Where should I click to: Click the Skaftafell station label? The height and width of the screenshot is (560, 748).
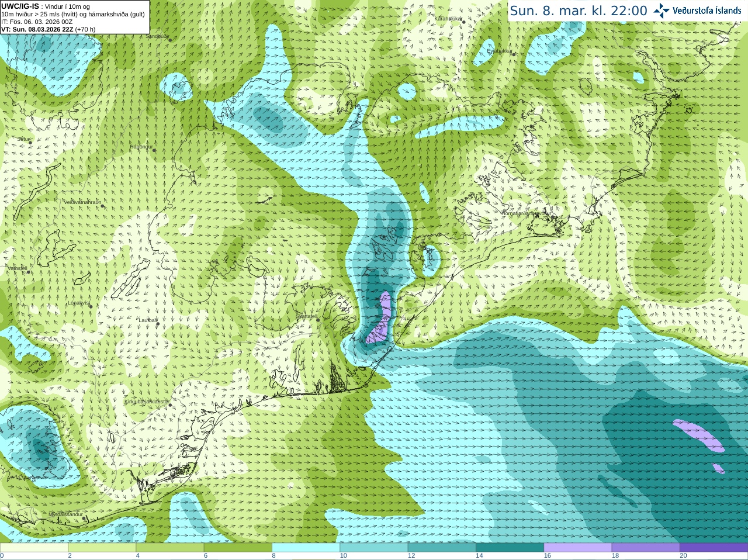click(306, 316)
